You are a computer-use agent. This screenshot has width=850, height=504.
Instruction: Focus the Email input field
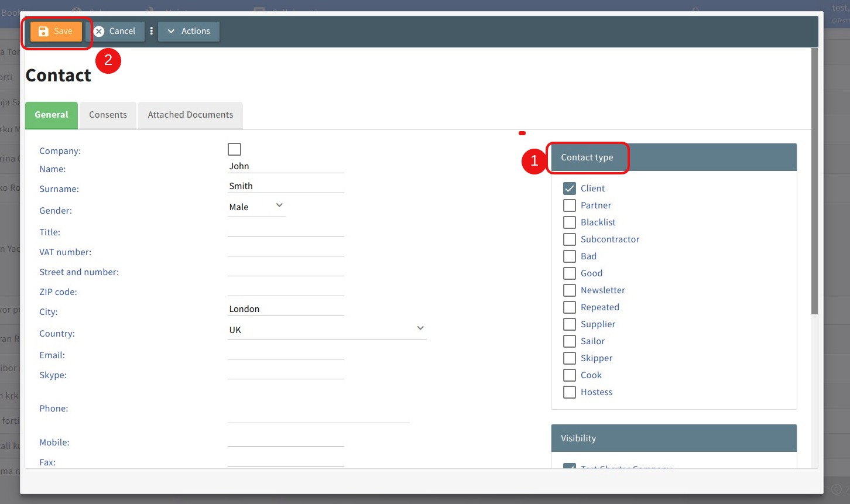pos(286,352)
